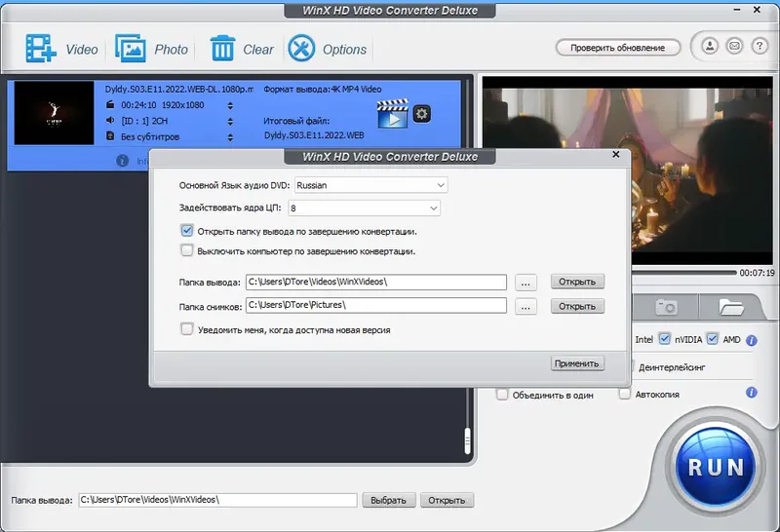Click Открыть next to Папка снимков
This screenshot has width=780, height=532.
pos(577,306)
